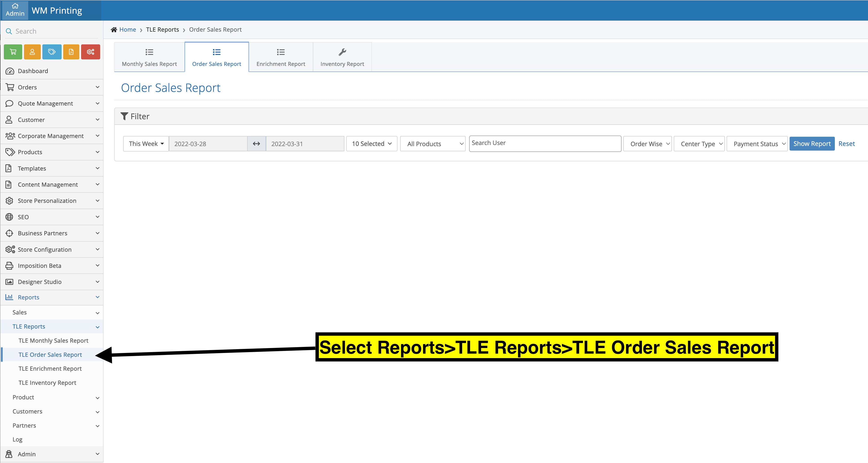Open the 10 Selected dropdown
Screen dimensions: 868x463
click(x=371, y=144)
